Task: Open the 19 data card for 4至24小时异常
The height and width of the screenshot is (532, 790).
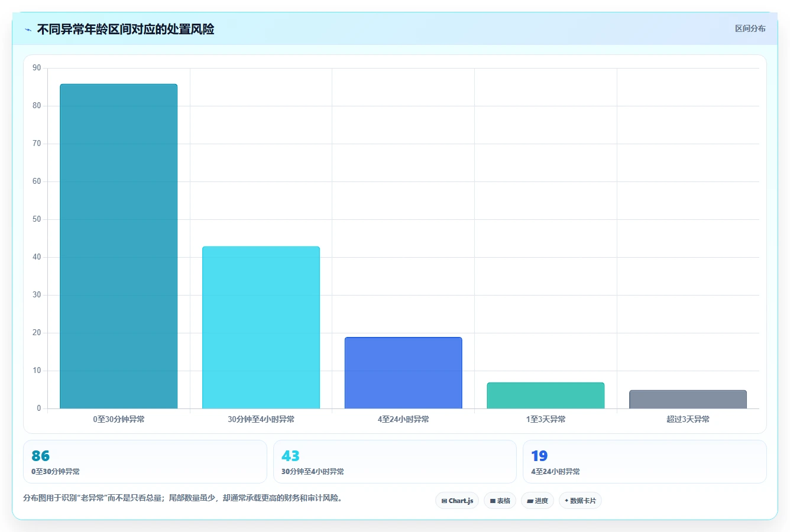Action: tap(645, 462)
